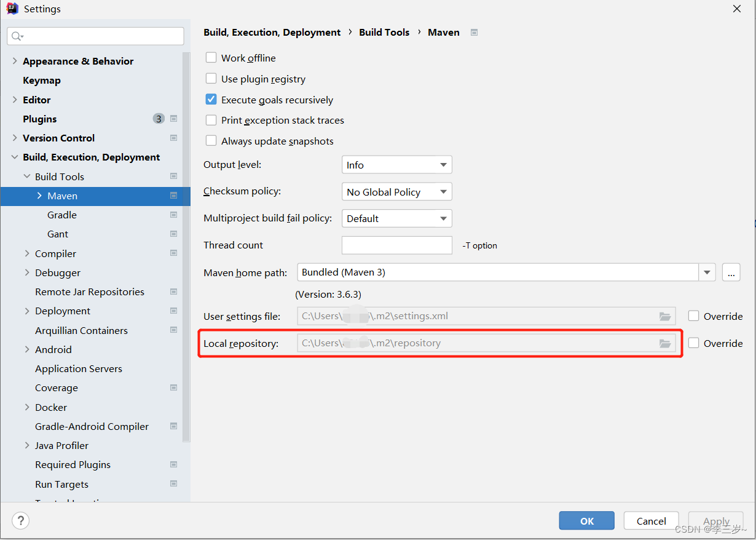Image resolution: width=756 pixels, height=540 pixels.
Task: Expand the Debugger node
Action: (x=27, y=272)
